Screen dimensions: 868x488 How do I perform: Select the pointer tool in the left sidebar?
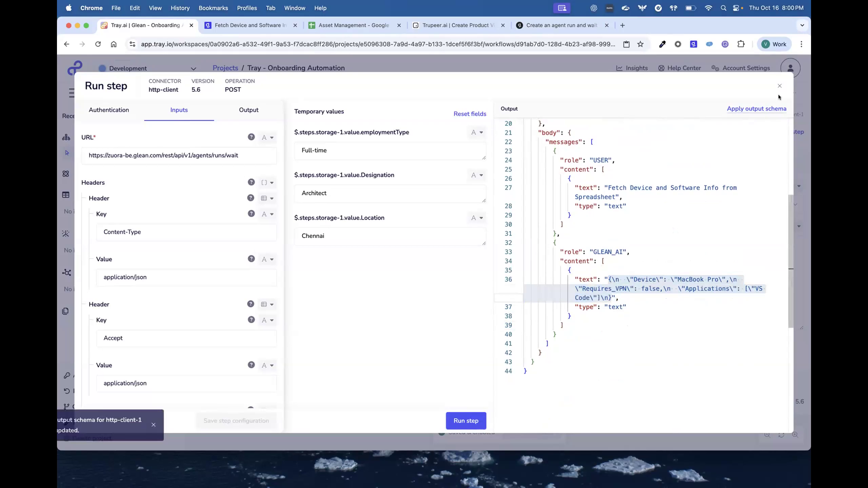[x=67, y=153]
